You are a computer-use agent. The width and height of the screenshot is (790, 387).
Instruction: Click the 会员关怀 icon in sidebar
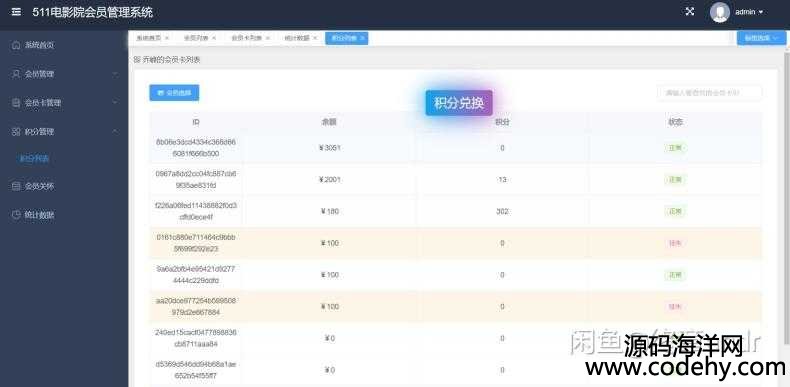[16, 186]
